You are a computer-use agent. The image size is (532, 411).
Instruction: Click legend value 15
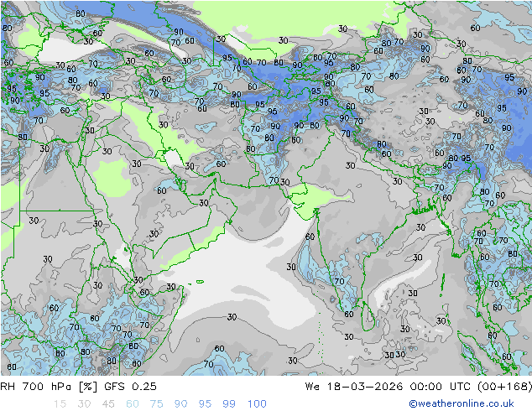[60, 403]
